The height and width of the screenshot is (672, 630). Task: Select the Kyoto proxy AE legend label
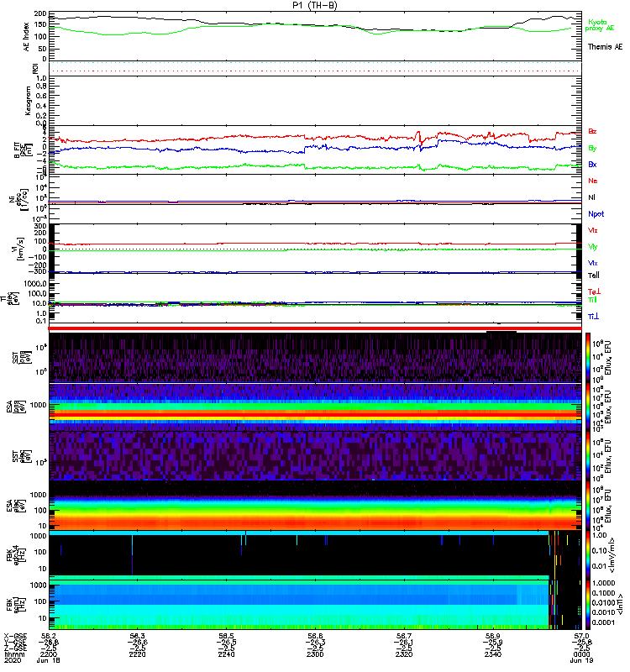tap(599, 25)
